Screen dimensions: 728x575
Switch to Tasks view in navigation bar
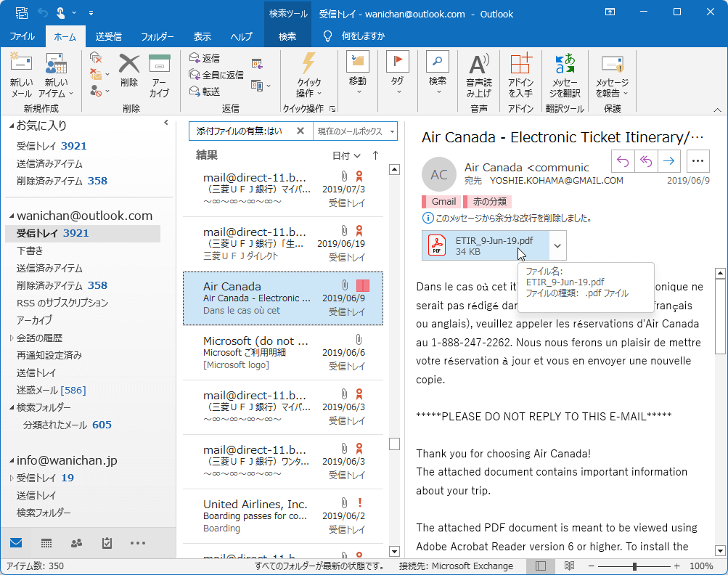(107, 543)
